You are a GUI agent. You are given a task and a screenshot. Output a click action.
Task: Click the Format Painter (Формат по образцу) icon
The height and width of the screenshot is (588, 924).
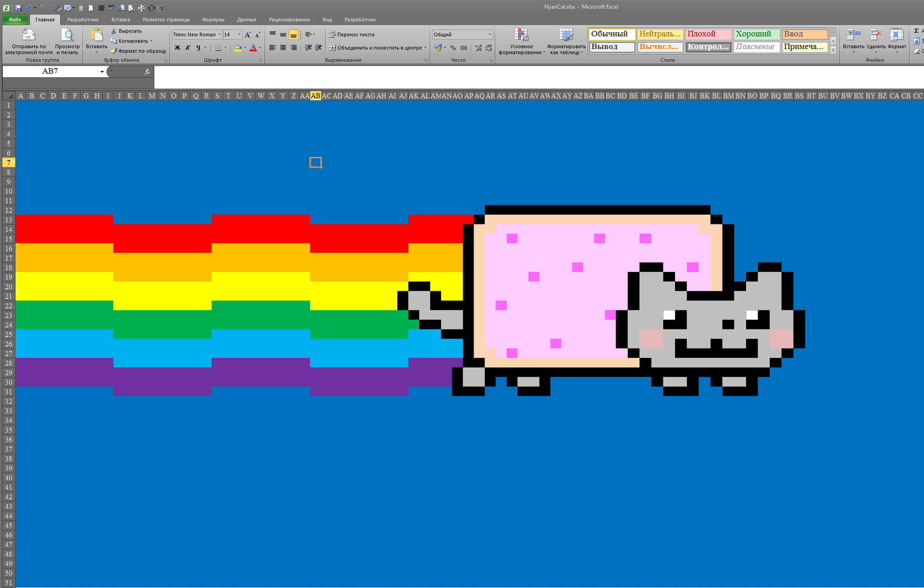(114, 51)
